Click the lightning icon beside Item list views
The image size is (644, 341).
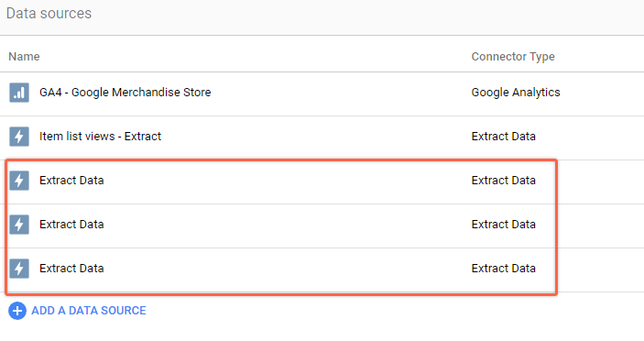point(19,137)
